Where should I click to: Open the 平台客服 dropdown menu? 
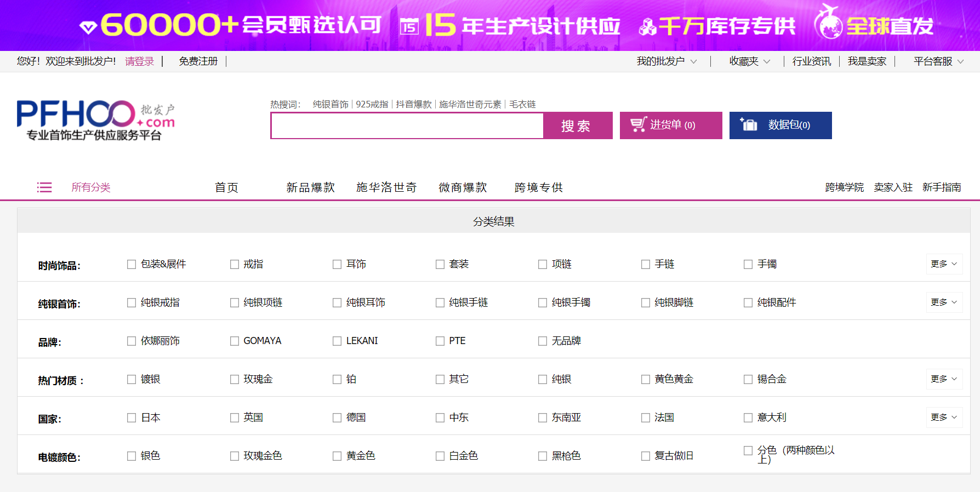click(938, 61)
